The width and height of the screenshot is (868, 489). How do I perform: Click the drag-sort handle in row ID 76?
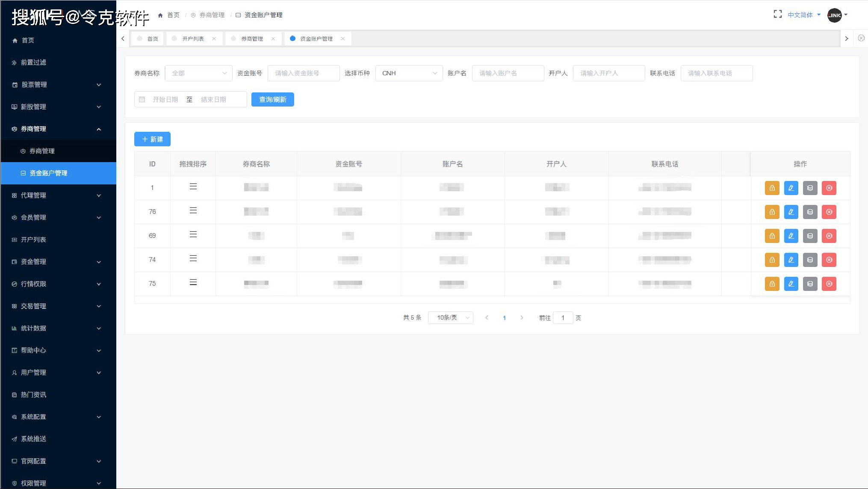click(x=193, y=210)
